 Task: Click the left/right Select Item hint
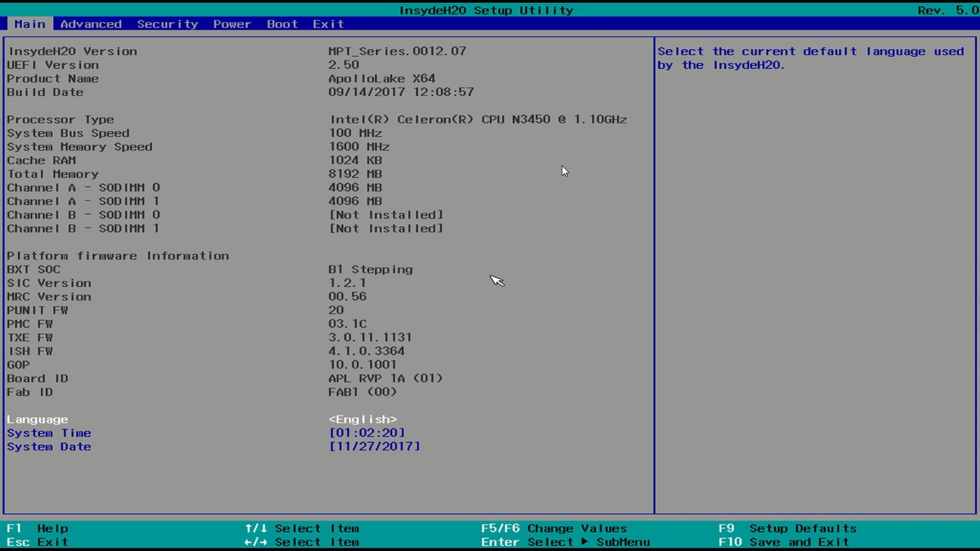[302, 542]
